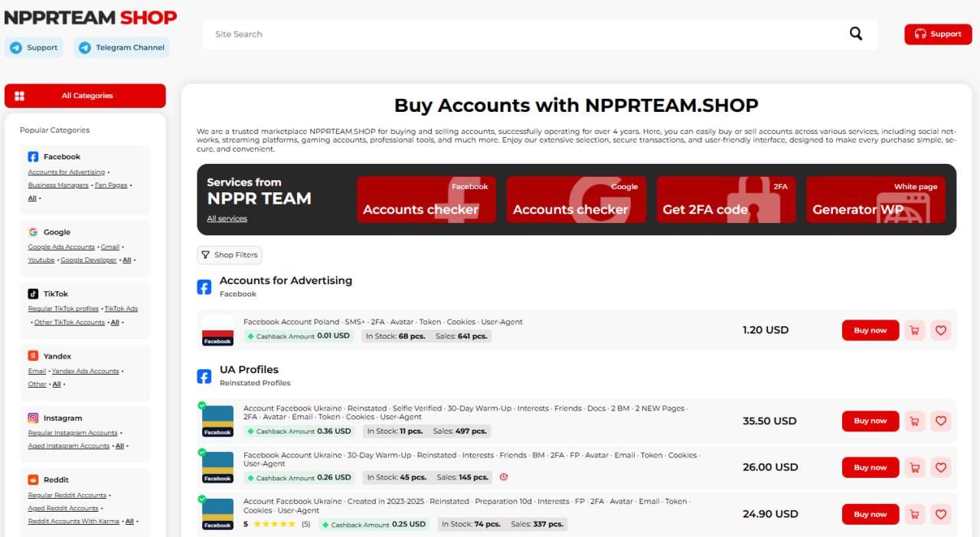
Task: Open the Shop Filters panel
Action: (229, 255)
